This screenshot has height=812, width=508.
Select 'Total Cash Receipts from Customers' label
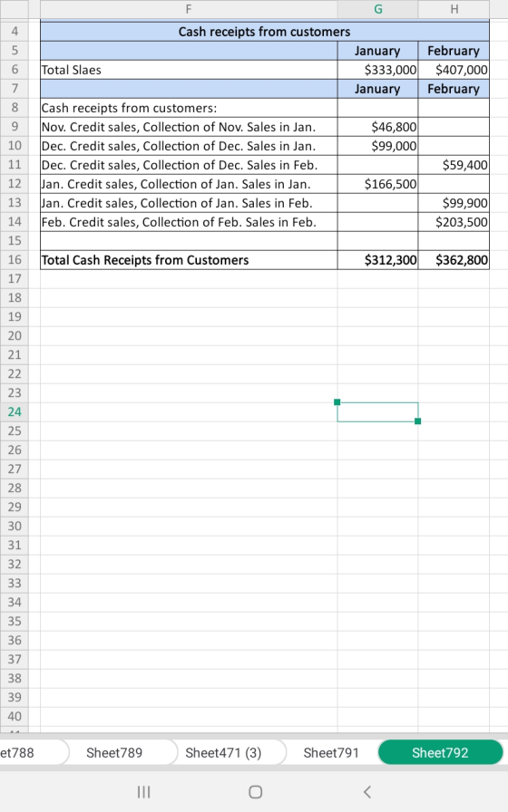[189, 260]
